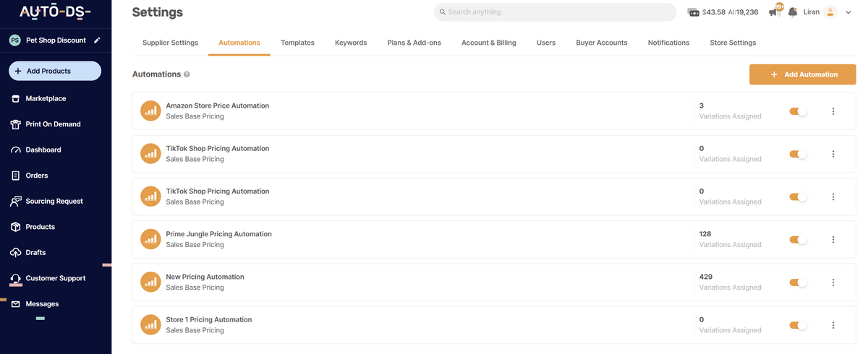This screenshot has width=868, height=354.
Task: Open the Users tab
Action: pyautogui.click(x=546, y=43)
